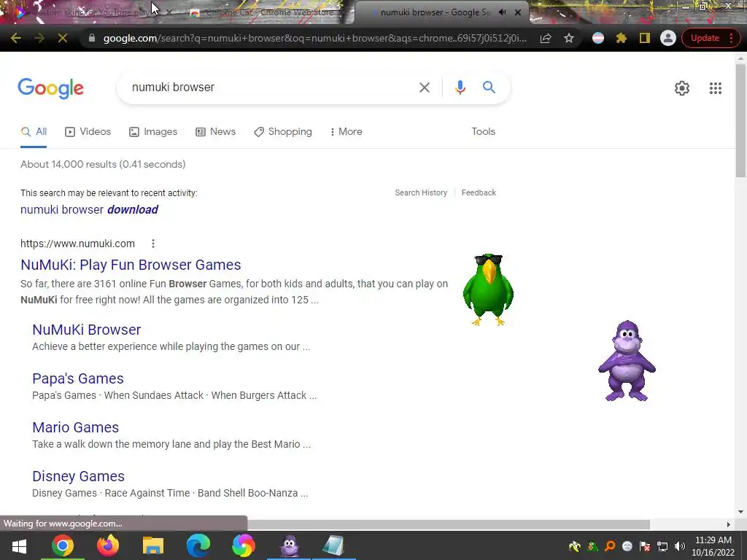Screen dimensions: 747x560
Task: Open Google quick settings gear
Action: [682, 88]
